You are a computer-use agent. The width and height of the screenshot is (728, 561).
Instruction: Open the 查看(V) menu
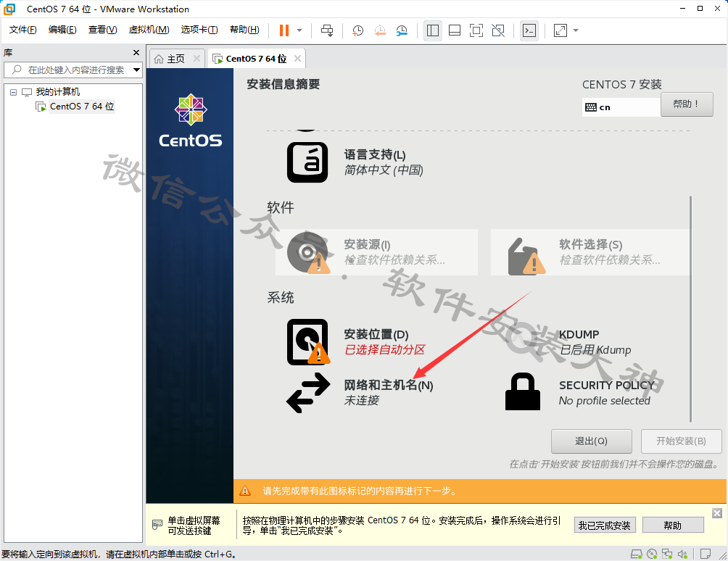[103, 30]
